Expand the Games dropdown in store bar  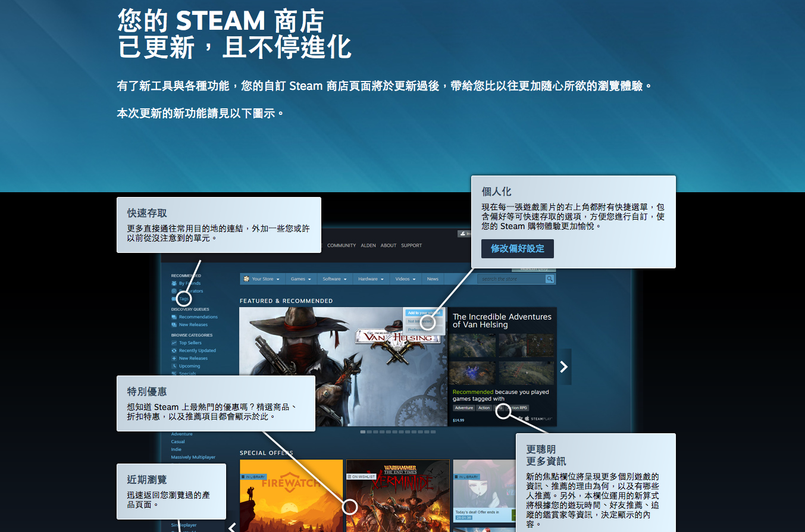point(300,279)
